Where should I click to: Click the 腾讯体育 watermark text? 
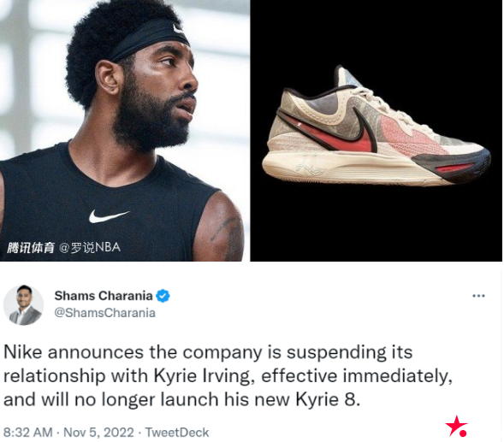click(31, 248)
